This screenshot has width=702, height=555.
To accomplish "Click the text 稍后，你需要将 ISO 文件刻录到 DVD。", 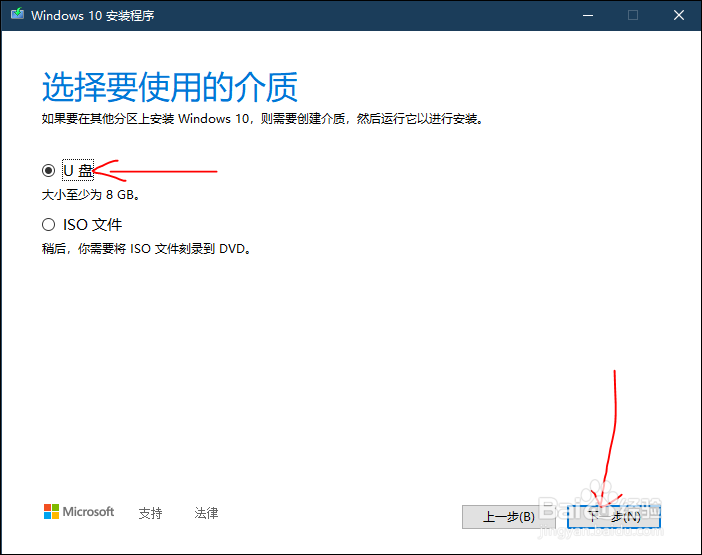I will click(147, 248).
